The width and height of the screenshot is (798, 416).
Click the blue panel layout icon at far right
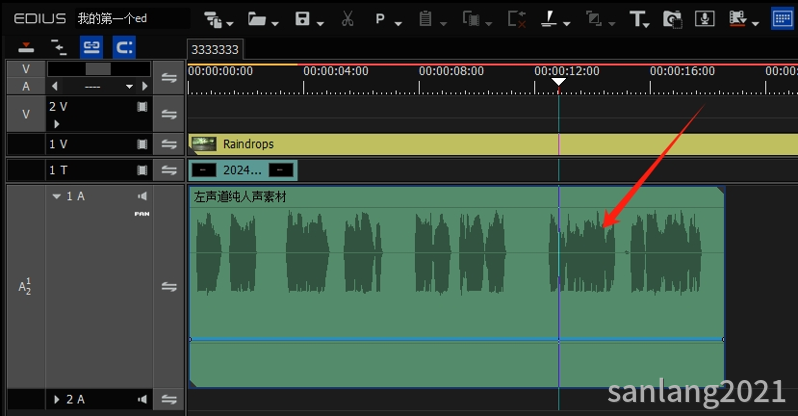point(781,18)
